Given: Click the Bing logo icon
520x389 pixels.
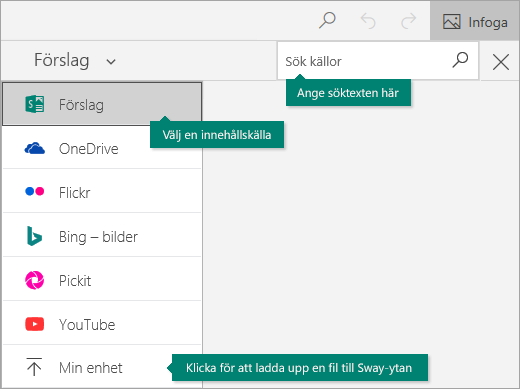Looking at the screenshot, I should pos(34,236).
